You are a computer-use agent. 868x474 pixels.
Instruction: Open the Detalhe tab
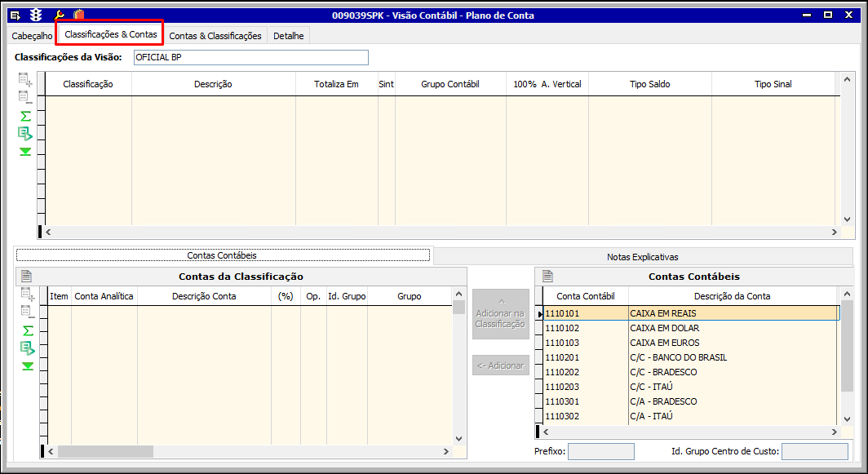[x=289, y=36]
